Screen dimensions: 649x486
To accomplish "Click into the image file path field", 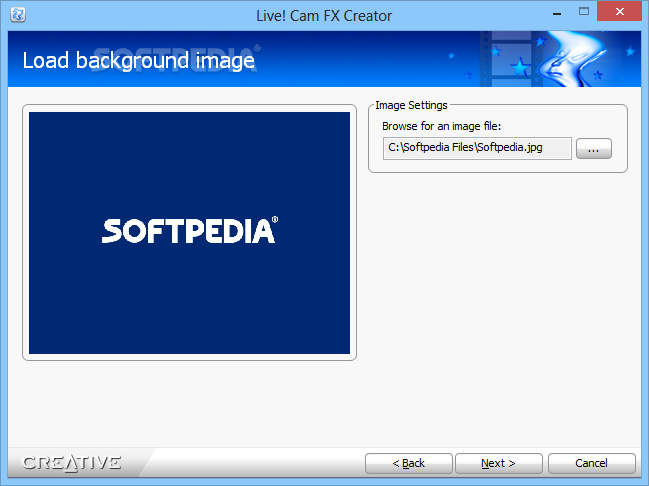I will [x=477, y=149].
